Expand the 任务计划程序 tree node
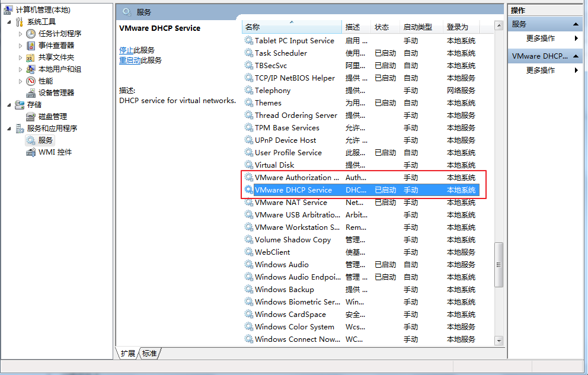The image size is (588, 375). pos(20,34)
